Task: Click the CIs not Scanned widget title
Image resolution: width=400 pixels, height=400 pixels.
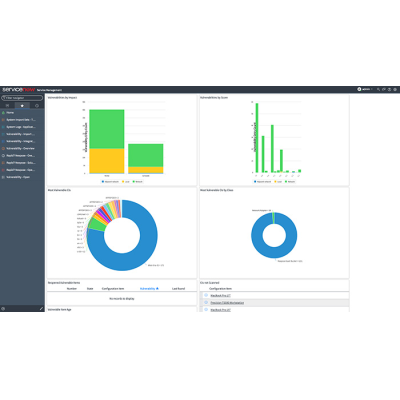Action: pyautogui.click(x=210, y=283)
